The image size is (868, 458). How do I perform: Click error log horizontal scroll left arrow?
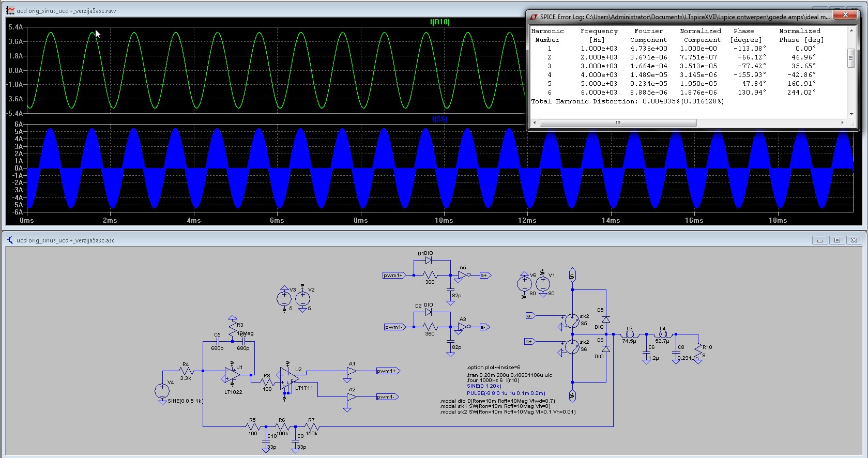tap(535, 123)
